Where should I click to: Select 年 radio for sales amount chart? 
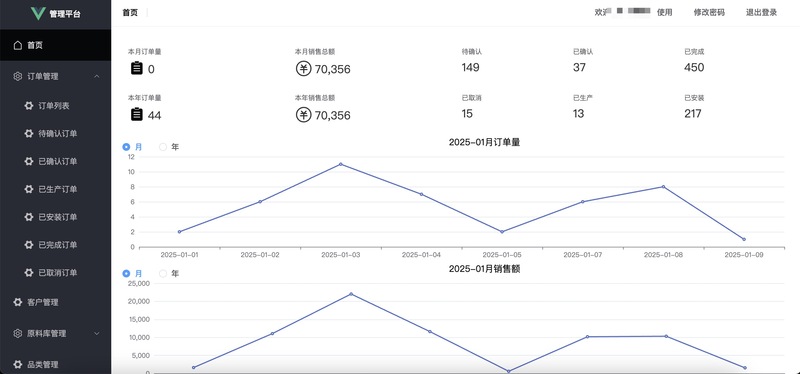[x=163, y=273]
